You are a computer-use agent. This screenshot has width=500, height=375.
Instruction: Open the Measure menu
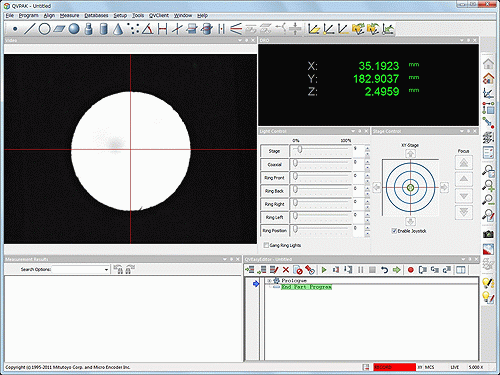pyautogui.click(x=69, y=15)
